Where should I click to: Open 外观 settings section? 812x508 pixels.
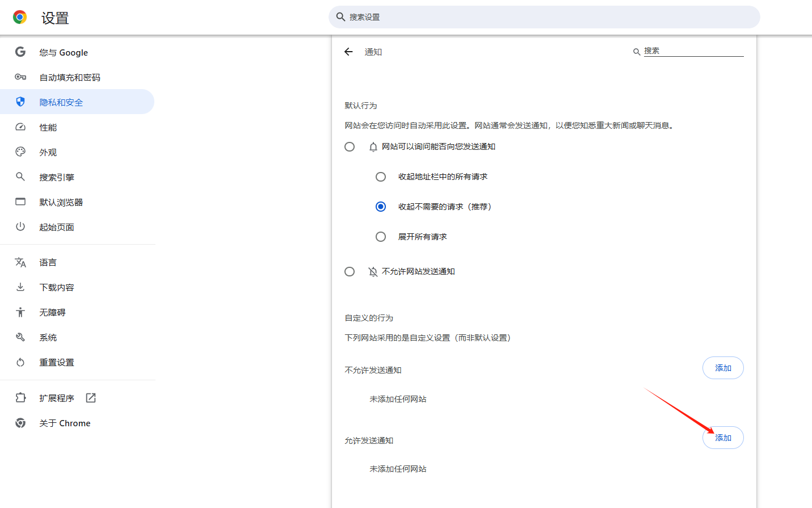point(77,152)
